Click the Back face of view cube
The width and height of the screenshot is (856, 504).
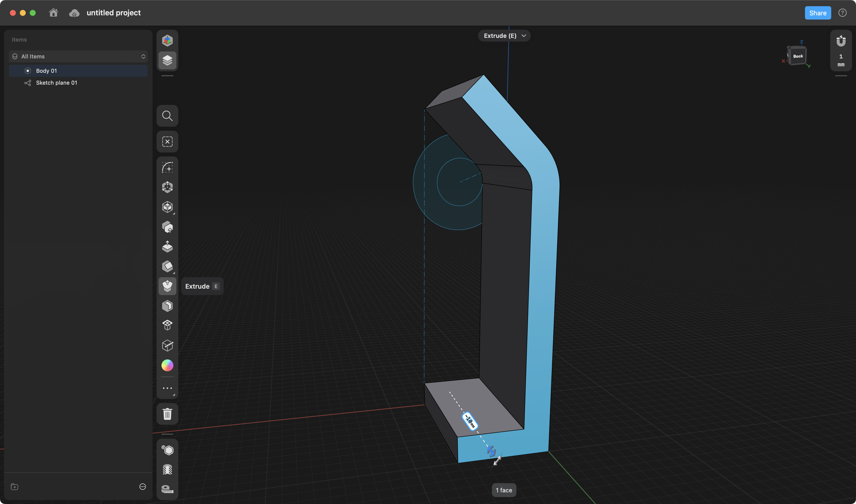(x=798, y=56)
